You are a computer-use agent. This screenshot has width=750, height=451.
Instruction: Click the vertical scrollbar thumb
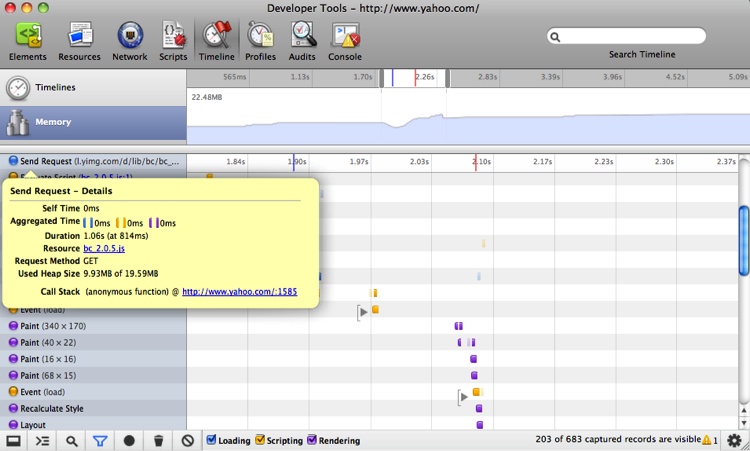(x=744, y=241)
